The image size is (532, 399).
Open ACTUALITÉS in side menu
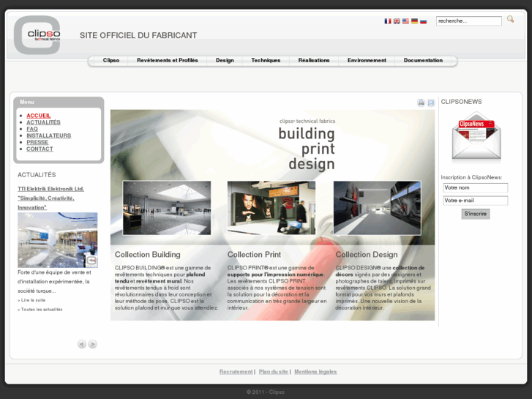[43, 122]
